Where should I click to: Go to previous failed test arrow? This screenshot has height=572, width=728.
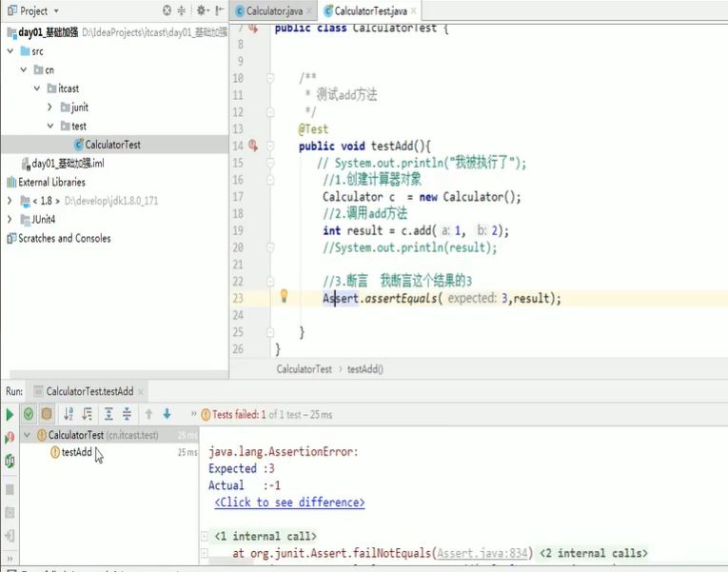coord(148,414)
